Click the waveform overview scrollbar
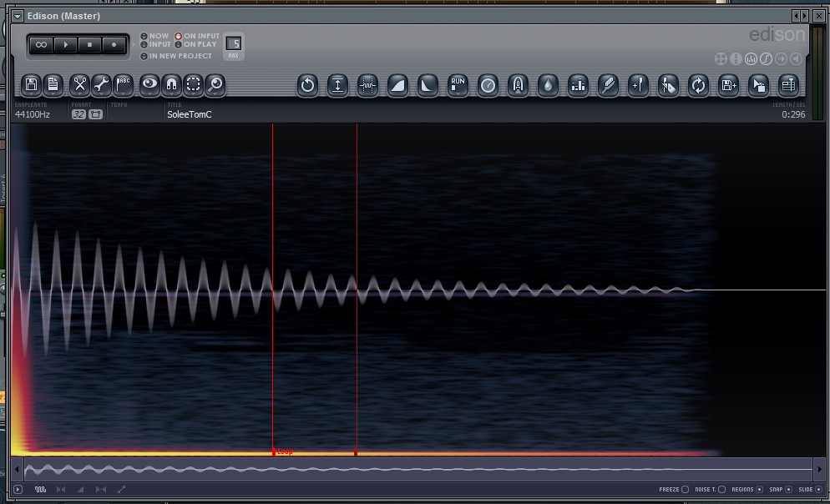Screen dimensions: 830x504 tap(418, 469)
